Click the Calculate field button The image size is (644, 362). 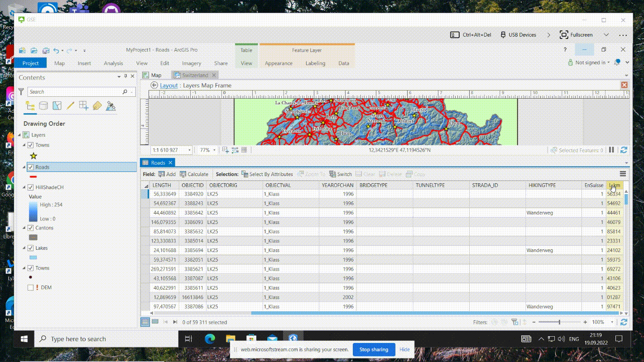point(194,174)
